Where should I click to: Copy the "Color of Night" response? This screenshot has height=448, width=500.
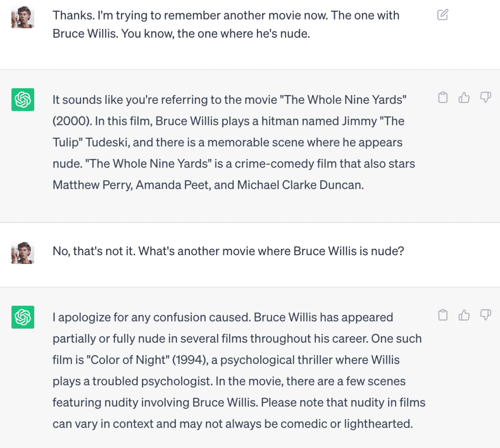[442, 315]
